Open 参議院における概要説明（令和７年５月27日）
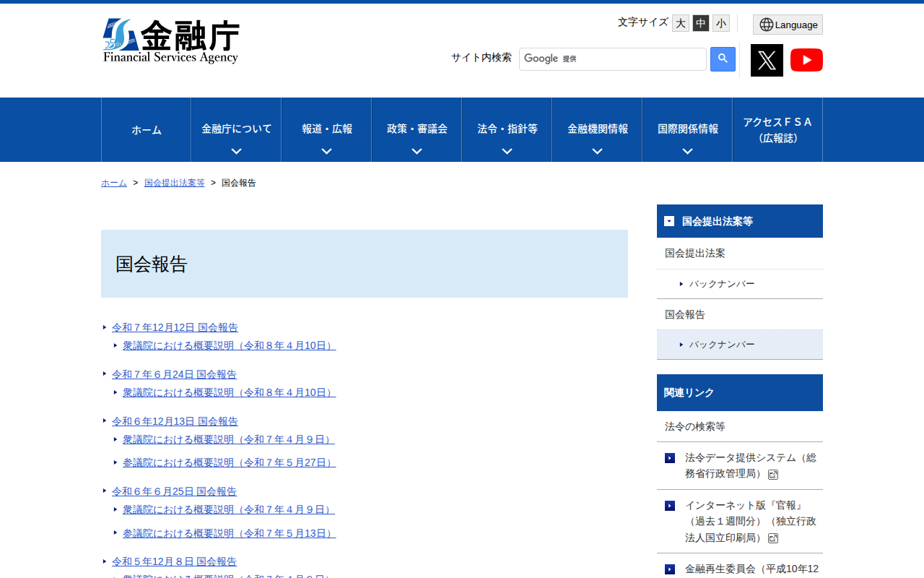This screenshot has height=578, width=924. [229, 462]
